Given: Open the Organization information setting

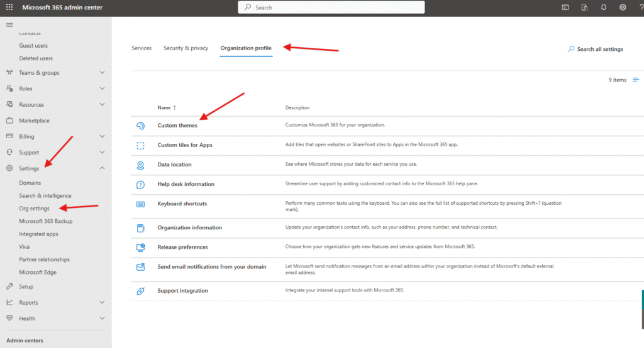Looking at the screenshot, I should (x=189, y=227).
